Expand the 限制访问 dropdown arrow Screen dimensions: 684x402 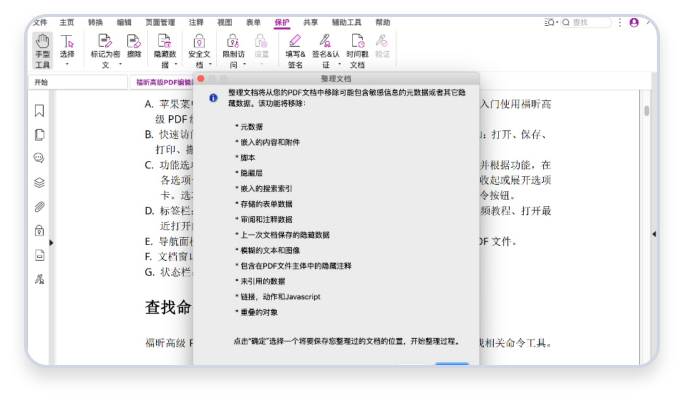244,65
